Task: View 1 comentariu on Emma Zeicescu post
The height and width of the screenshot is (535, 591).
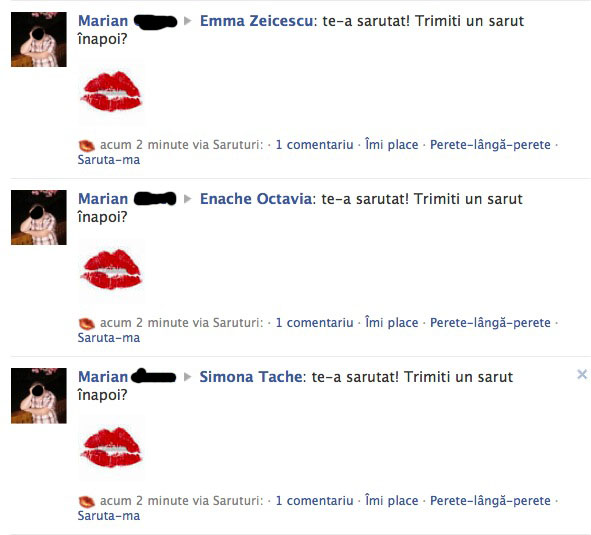Action: [314, 145]
